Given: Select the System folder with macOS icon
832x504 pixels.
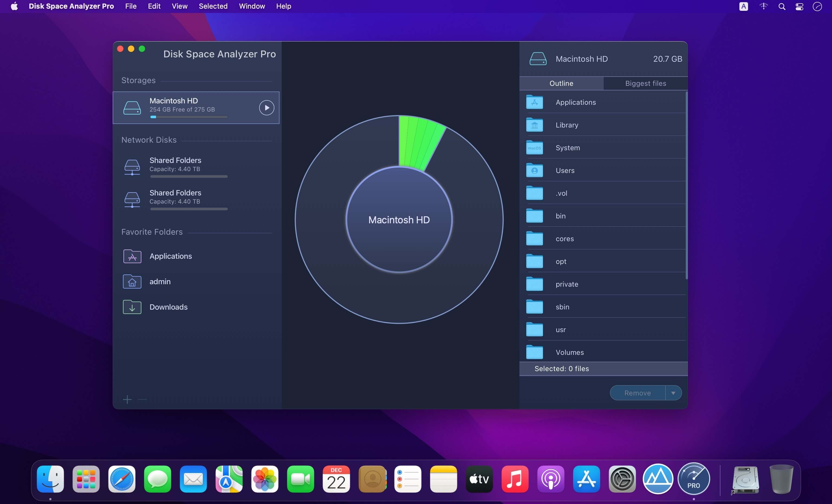Looking at the screenshot, I should [x=535, y=148].
